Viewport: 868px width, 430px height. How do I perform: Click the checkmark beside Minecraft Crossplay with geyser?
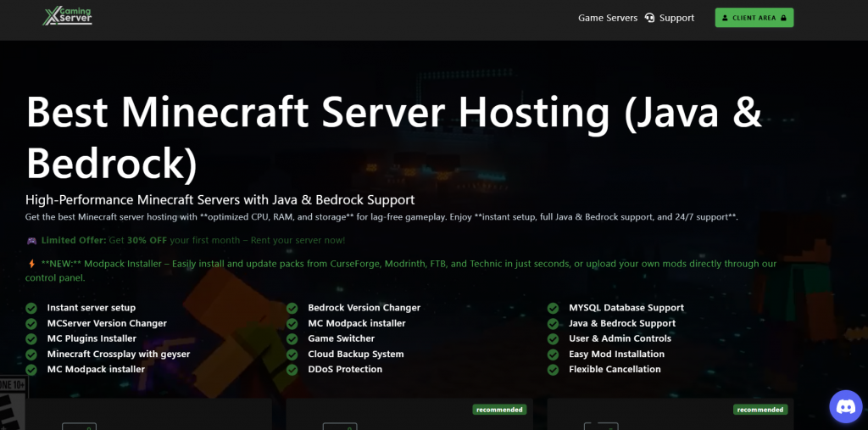coord(31,354)
